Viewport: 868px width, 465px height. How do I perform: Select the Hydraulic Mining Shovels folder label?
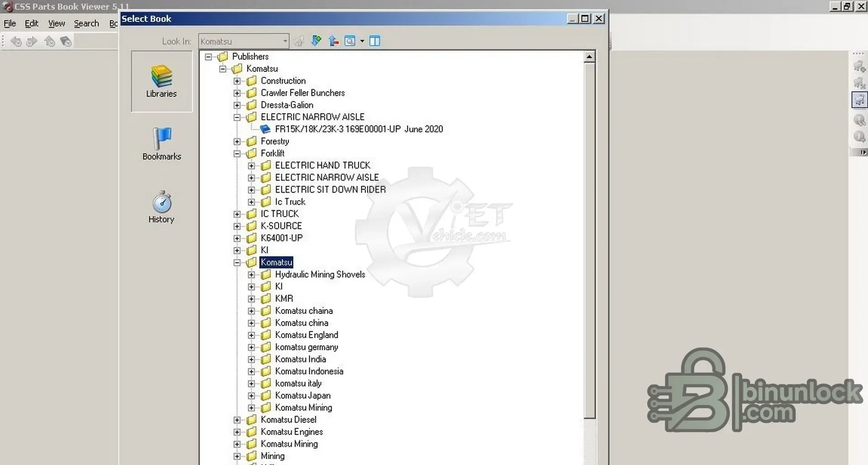click(x=320, y=275)
